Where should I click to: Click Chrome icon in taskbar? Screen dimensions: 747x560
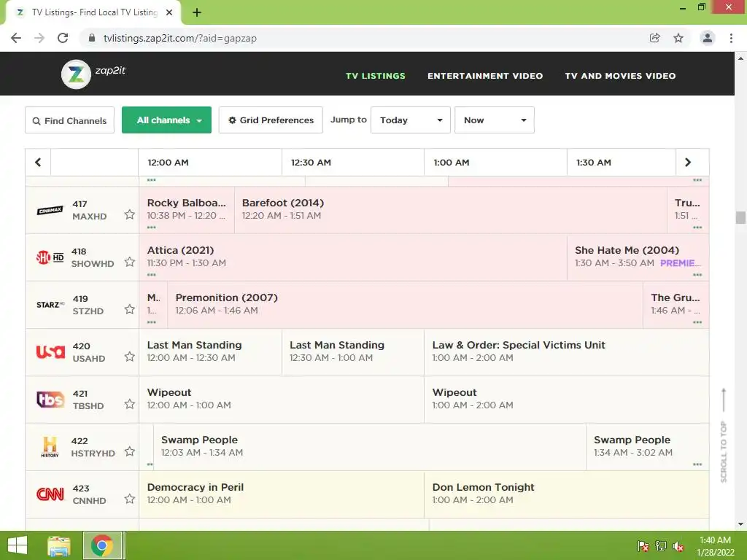(x=102, y=545)
